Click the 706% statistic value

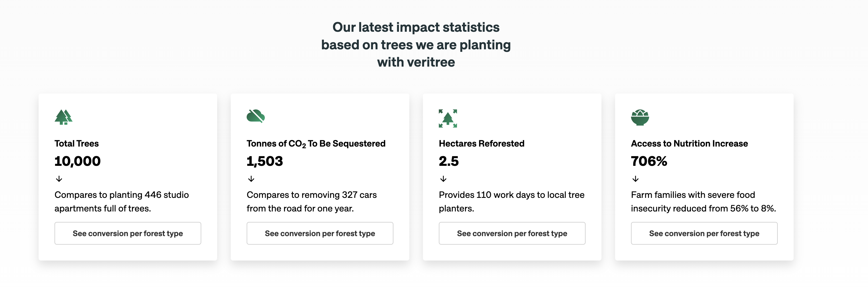click(x=649, y=161)
